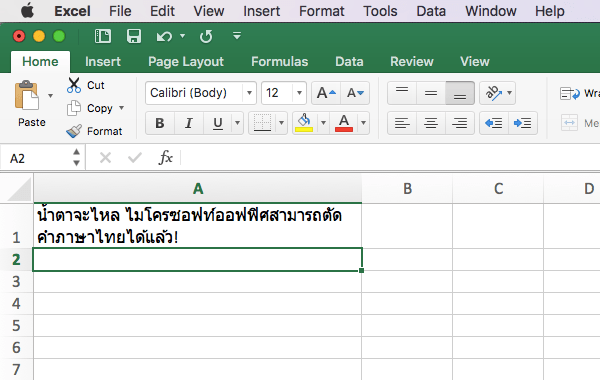Align text to middle of cell
Viewport: 600px width, 380px height.
tap(431, 93)
